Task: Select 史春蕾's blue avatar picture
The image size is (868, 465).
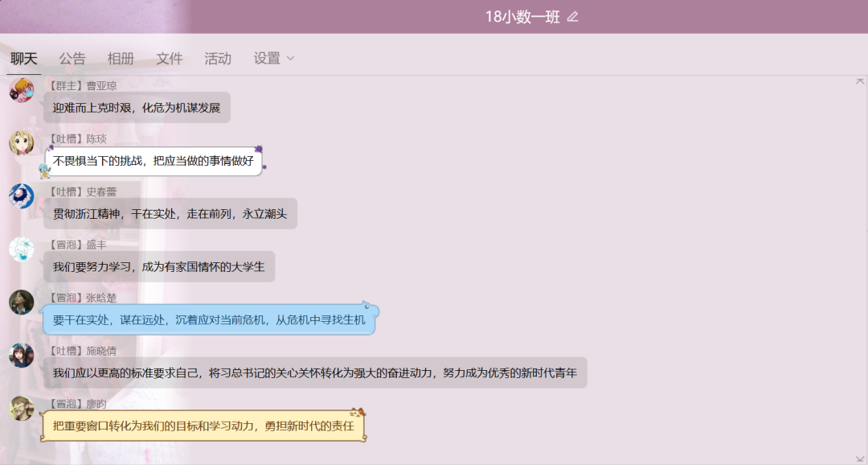Action: (22, 196)
